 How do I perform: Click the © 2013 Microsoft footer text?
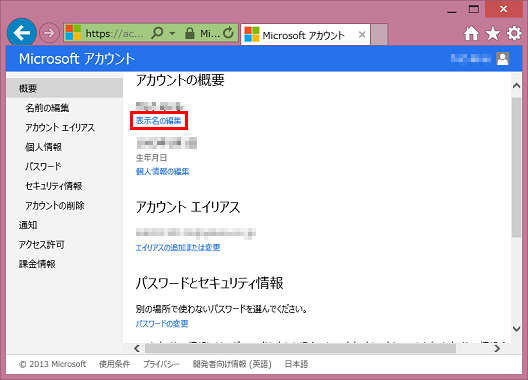53,364
